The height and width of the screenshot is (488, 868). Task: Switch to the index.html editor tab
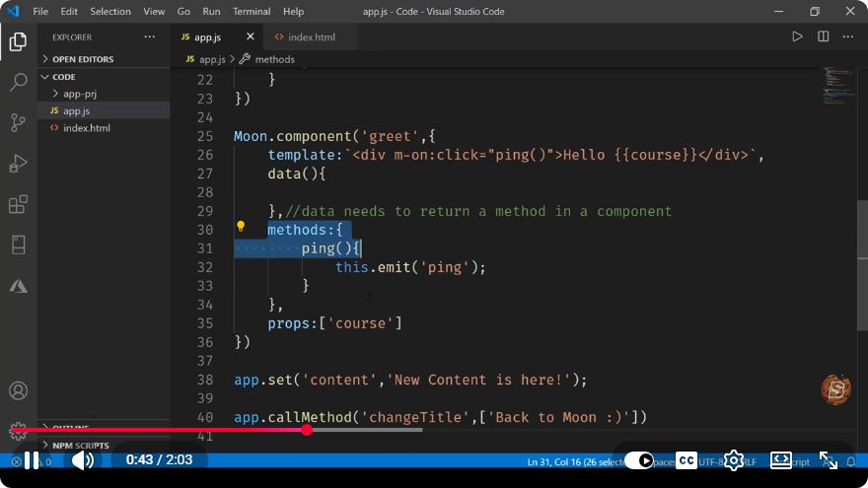[x=311, y=37]
